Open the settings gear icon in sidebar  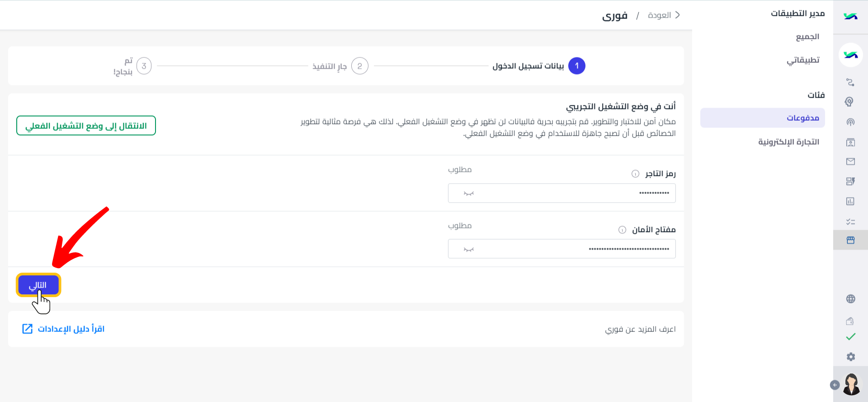(x=850, y=357)
